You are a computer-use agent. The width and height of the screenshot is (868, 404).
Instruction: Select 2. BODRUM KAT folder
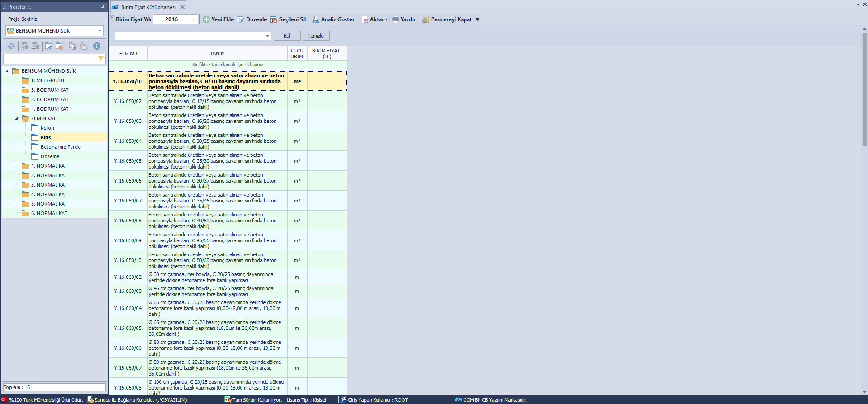click(x=50, y=99)
